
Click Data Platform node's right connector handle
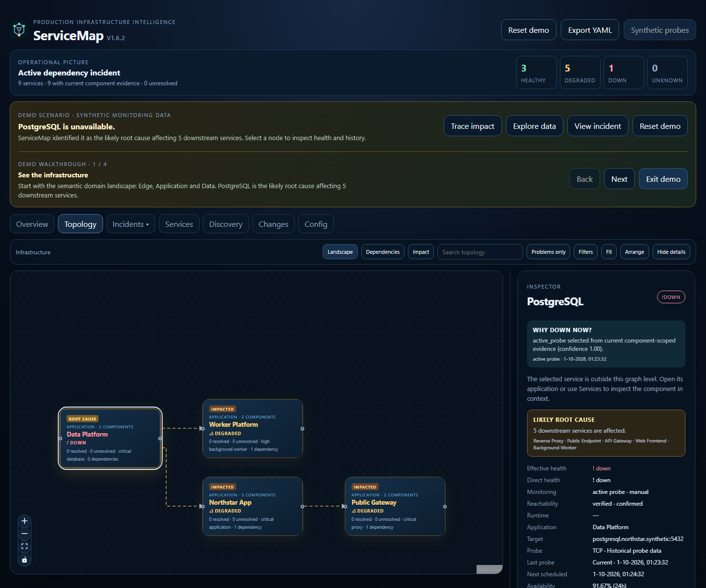[160, 439]
